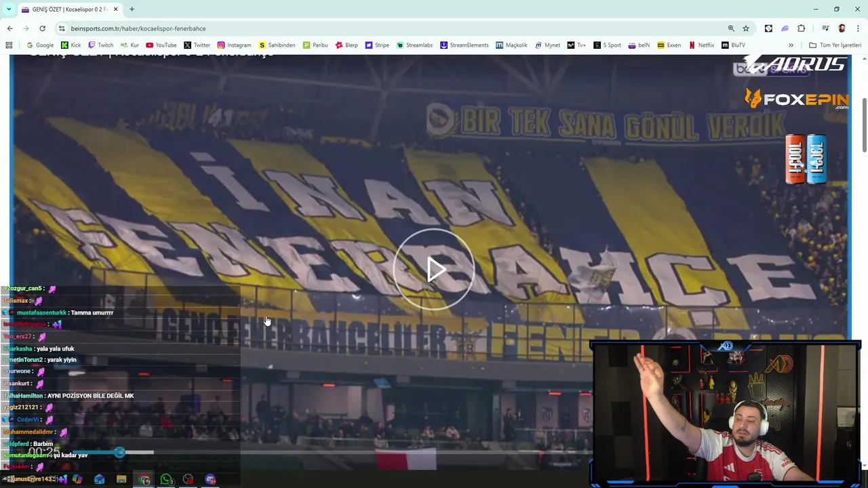Open WhatsApp from the taskbar
Screen dimensions: 868x488
[166, 479]
